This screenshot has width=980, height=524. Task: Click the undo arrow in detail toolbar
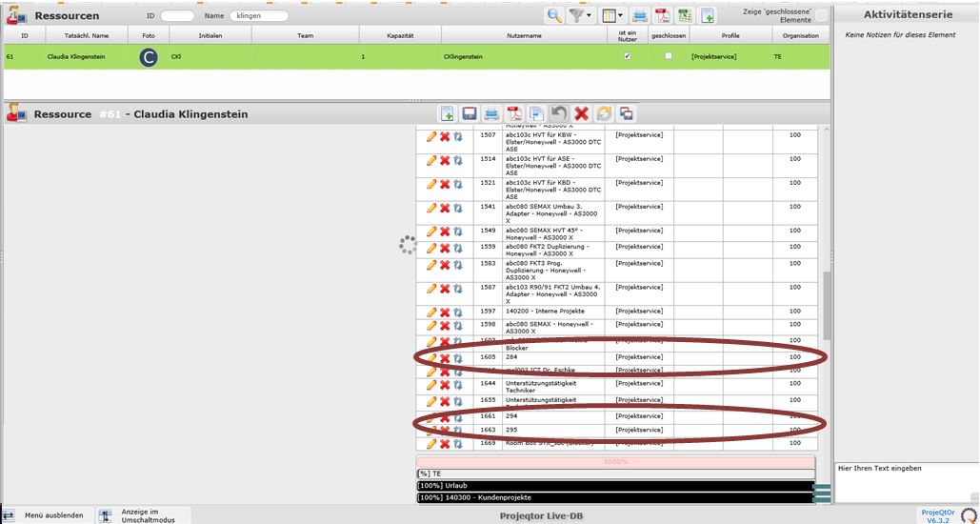click(x=559, y=114)
